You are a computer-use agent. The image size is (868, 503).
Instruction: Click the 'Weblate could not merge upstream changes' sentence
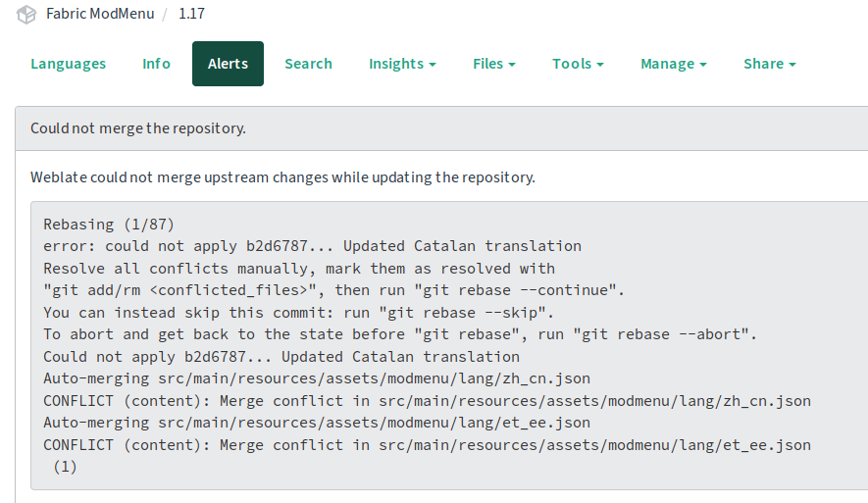[x=282, y=177]
